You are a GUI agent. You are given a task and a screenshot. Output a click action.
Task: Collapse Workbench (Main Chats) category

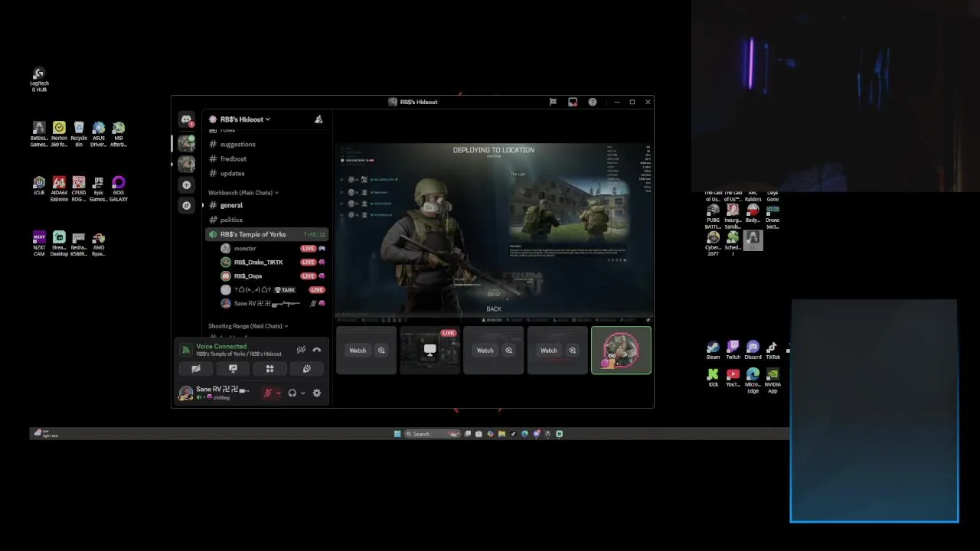point(243,193)
